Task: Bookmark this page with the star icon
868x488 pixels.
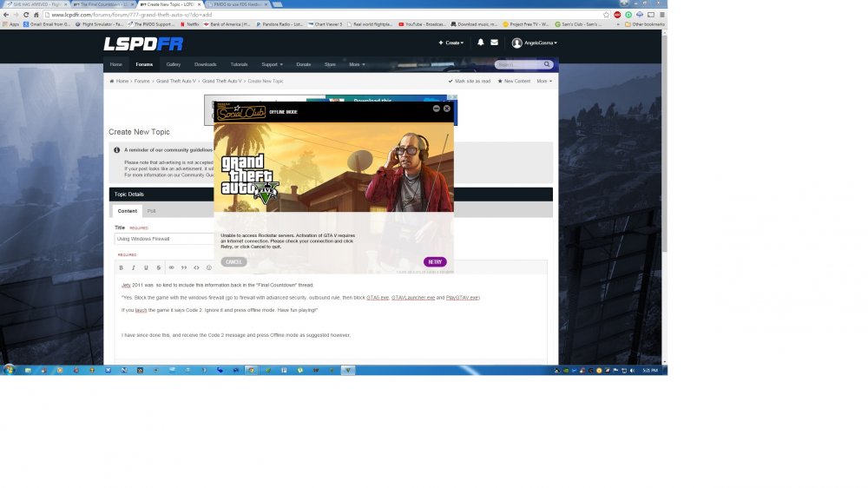Action: 606,15
